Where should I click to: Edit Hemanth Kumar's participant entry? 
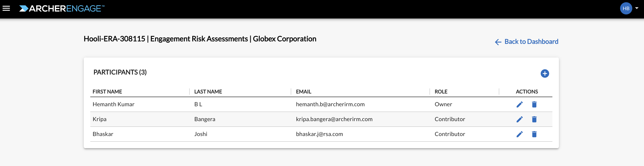(519, 104)
